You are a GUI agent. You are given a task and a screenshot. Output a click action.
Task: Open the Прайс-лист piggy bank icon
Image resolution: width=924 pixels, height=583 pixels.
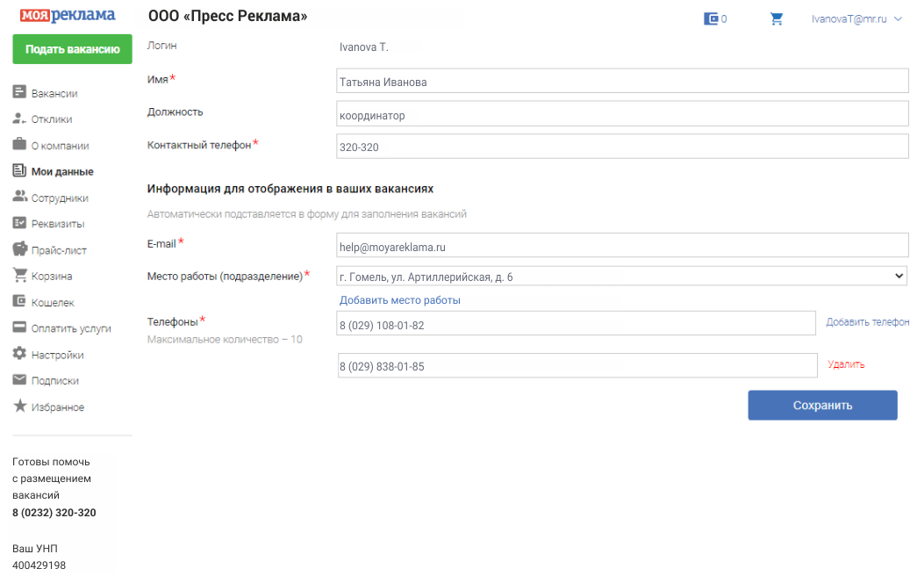pos(19,249)
